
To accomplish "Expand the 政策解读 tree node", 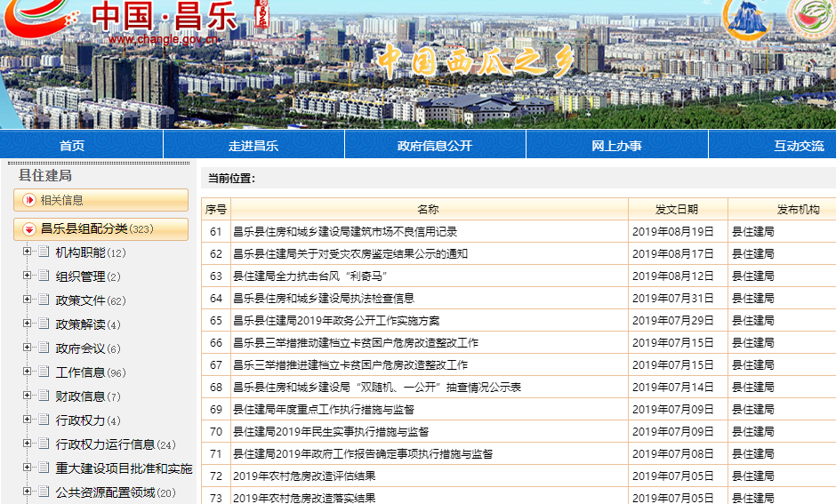I will click(27, 324).
